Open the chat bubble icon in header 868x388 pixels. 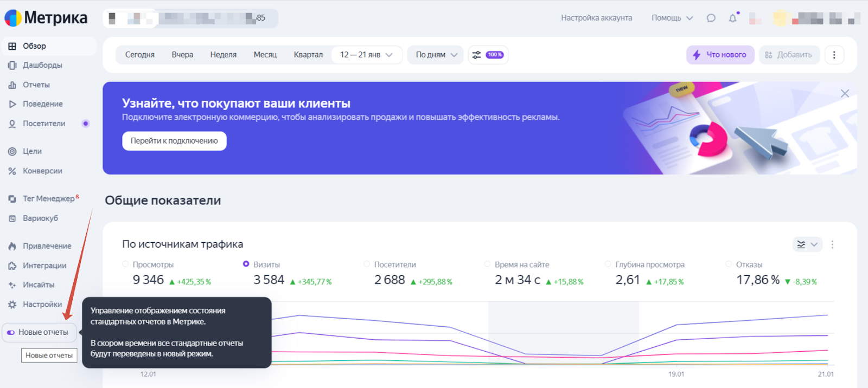pyautogui.click(x=711, y=18)
